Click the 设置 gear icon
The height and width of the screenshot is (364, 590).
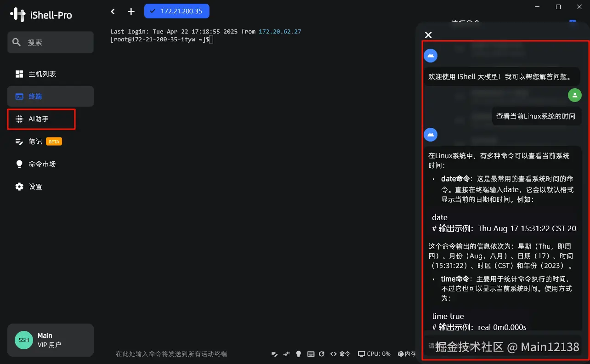tap(19, 187)
